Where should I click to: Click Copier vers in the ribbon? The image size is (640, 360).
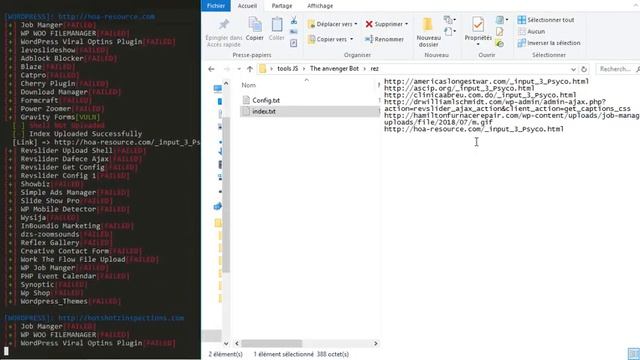(x=330, y=39)
